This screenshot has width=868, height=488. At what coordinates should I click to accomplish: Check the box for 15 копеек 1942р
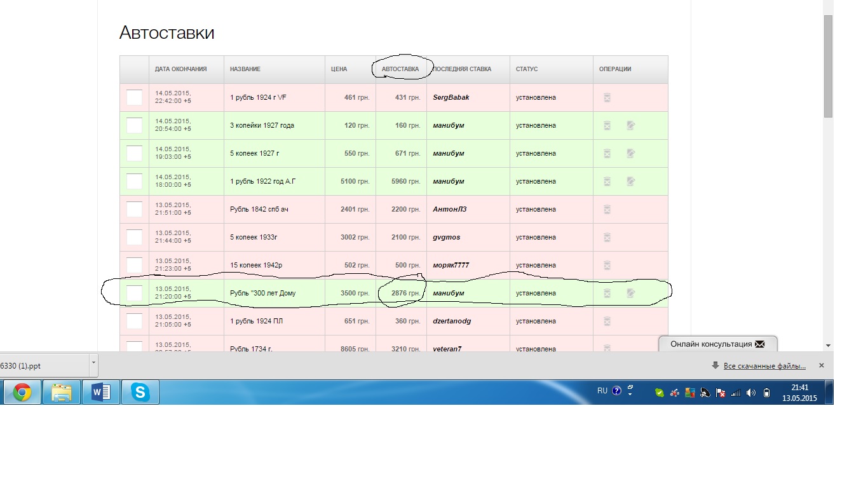click(134, 265)
